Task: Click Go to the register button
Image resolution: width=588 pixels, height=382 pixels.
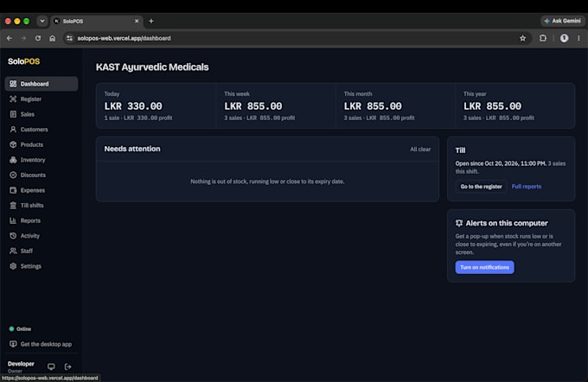Action: pos(481,187)
